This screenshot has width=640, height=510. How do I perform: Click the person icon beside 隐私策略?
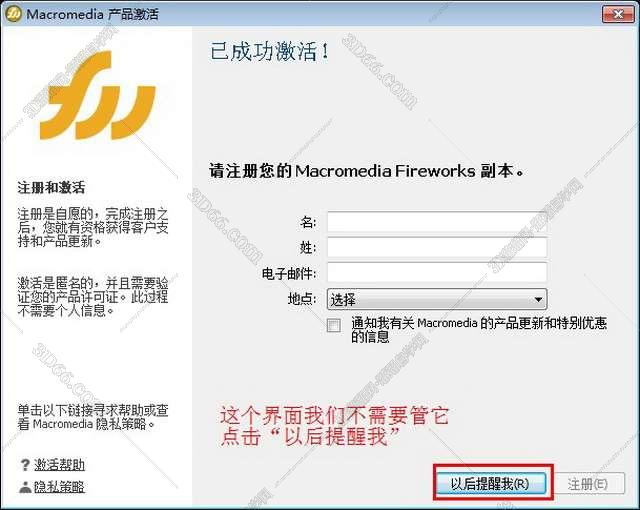pos(25,487)
